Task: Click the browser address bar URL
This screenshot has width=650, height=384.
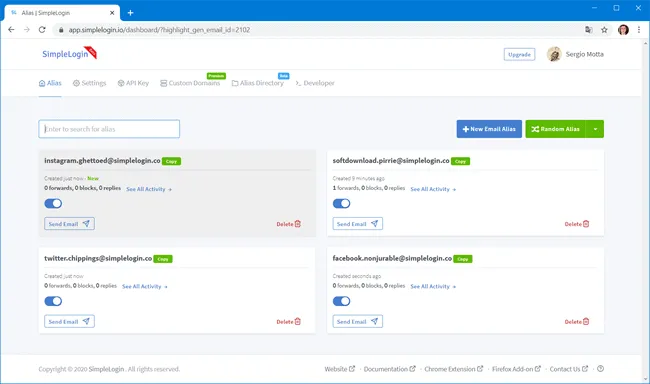Action: pyautogui.click(x=159, y=30)
